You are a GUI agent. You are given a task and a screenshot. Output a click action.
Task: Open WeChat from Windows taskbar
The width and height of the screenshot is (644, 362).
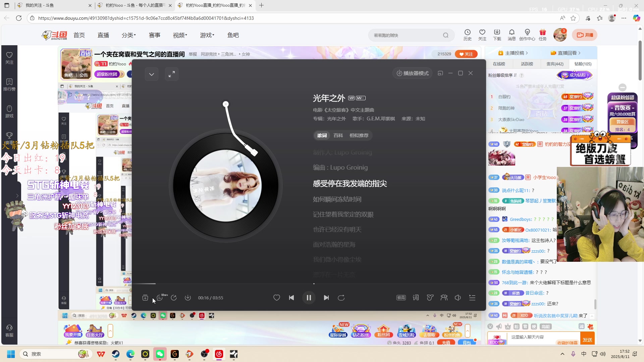[x=160, y=354]
